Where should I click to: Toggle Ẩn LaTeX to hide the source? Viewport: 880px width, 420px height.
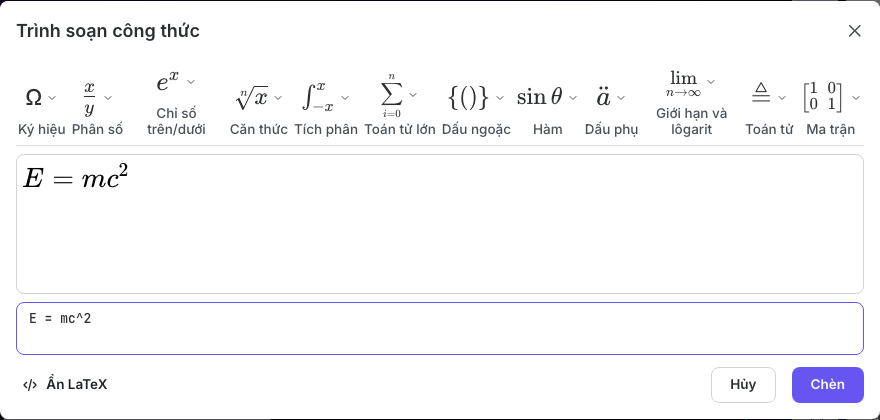pyautogui.click(x=65, y=385)
